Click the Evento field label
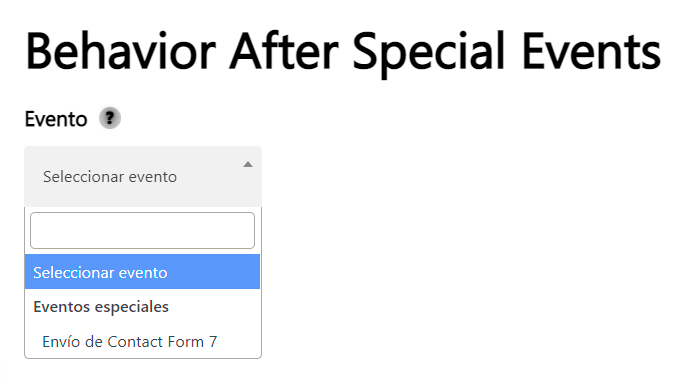 point(56,119)
